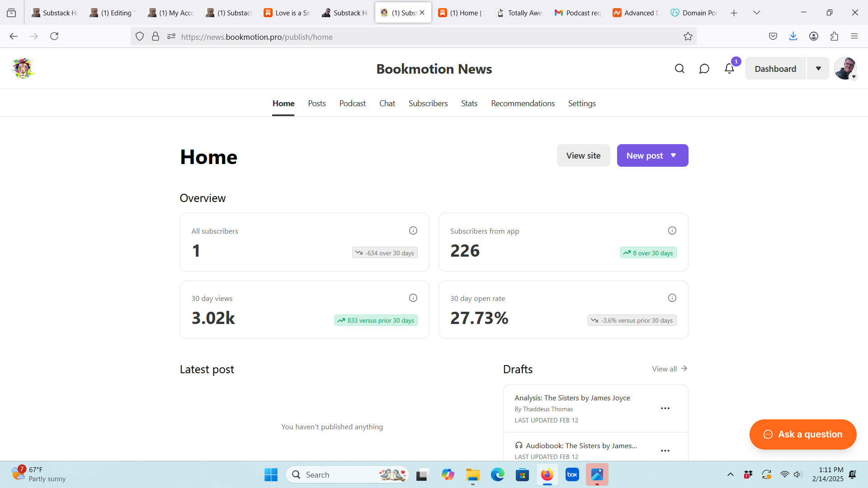
Task: Expand the Dashboard dropdown arrow
Action: (818, 69)
